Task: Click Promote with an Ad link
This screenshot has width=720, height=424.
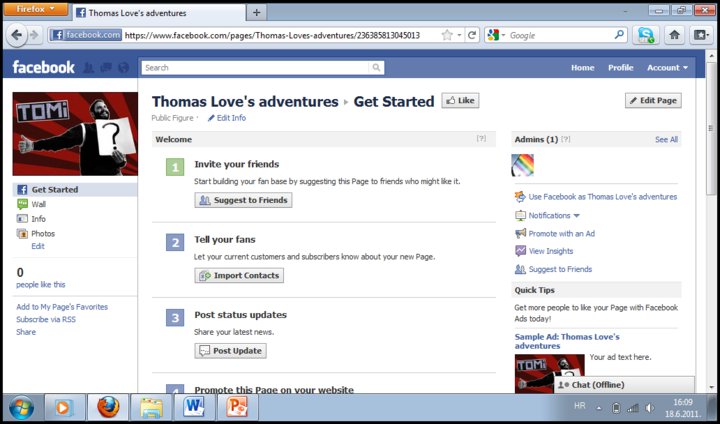Action: pyautogui.click(x=561, y=233)
